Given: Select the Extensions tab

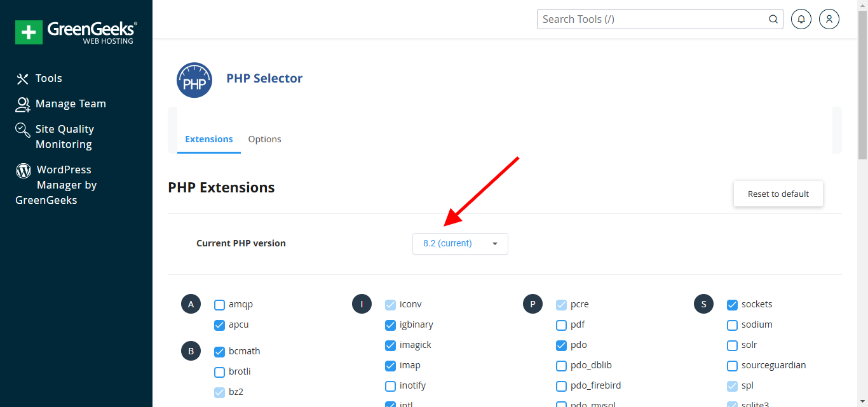Looking at the screenshot, I should tap(209, 139).
